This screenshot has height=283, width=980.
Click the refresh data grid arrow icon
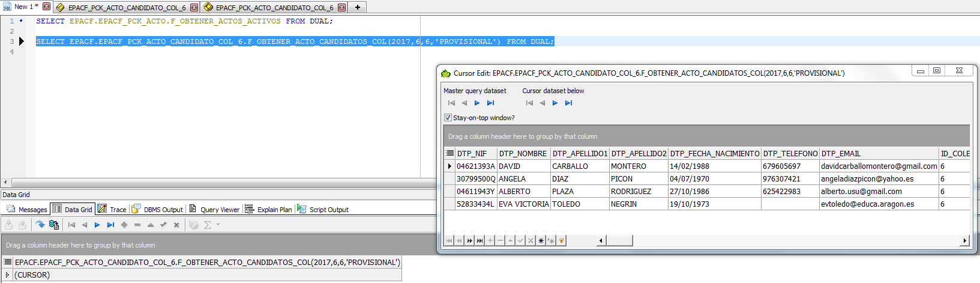click(40, 225)
